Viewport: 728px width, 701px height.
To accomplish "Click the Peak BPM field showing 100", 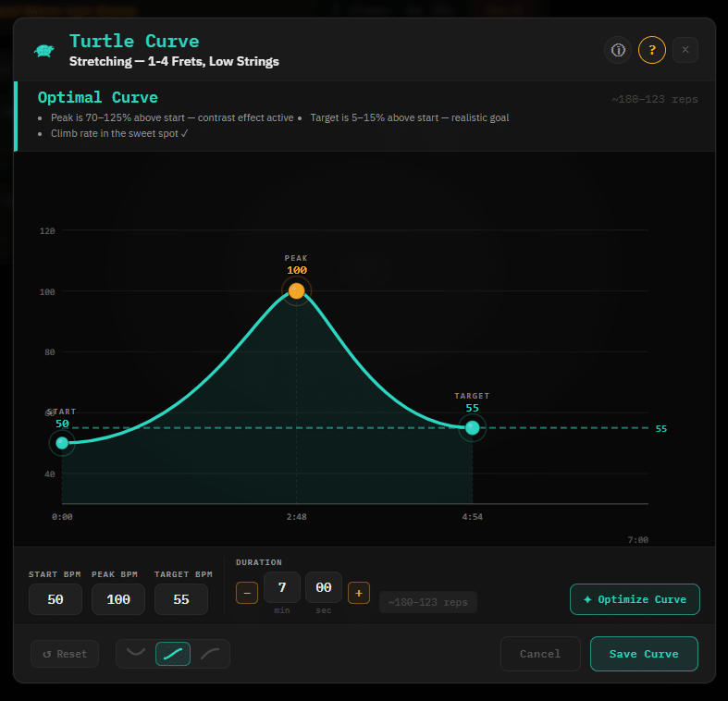I will pos(118,599).
